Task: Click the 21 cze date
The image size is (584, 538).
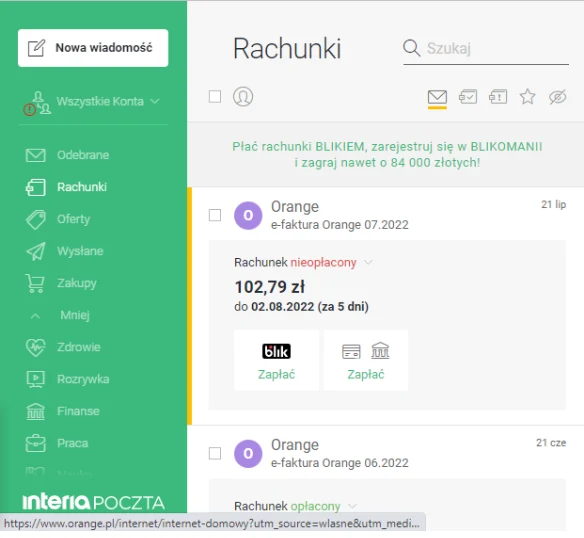Action: [551, 443]
